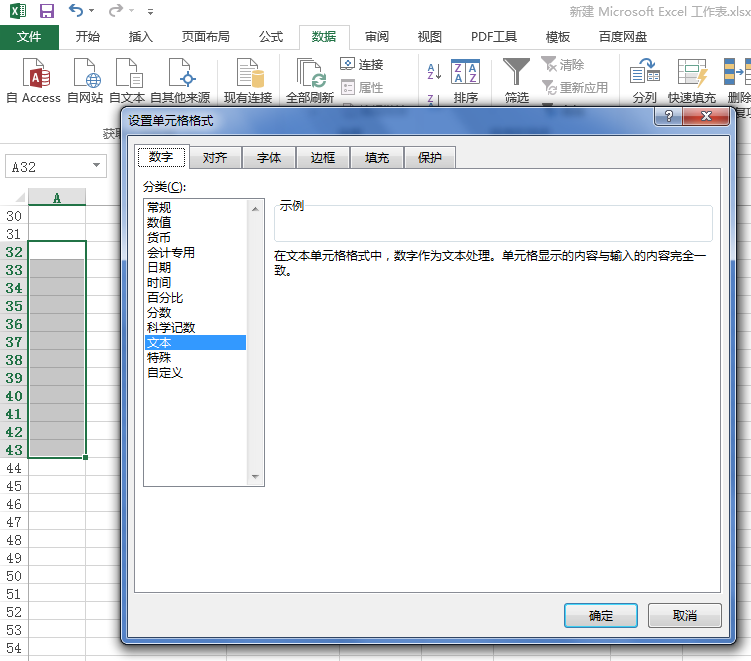Import data From Access
Screen dimensions: 751x661
click(34, 81)
